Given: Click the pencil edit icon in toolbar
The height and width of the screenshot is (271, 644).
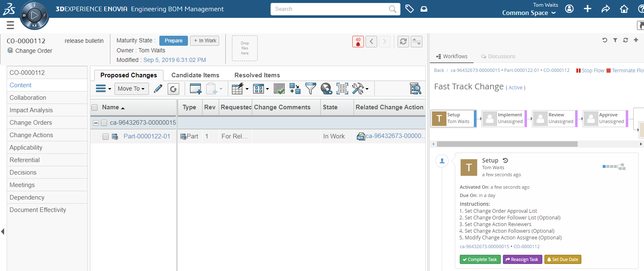Looking at the screenshot, I should tap(158, 89).
